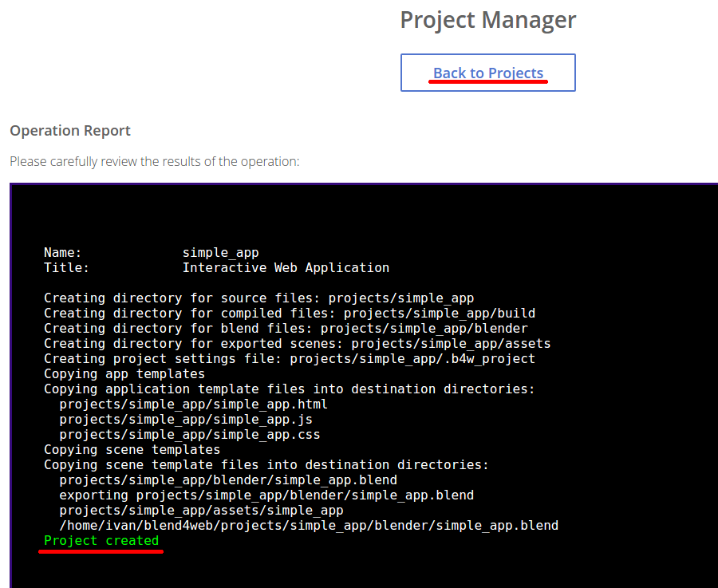
Task: Click the 'directory for compiled files' line
Action: [x=290, y=314]
